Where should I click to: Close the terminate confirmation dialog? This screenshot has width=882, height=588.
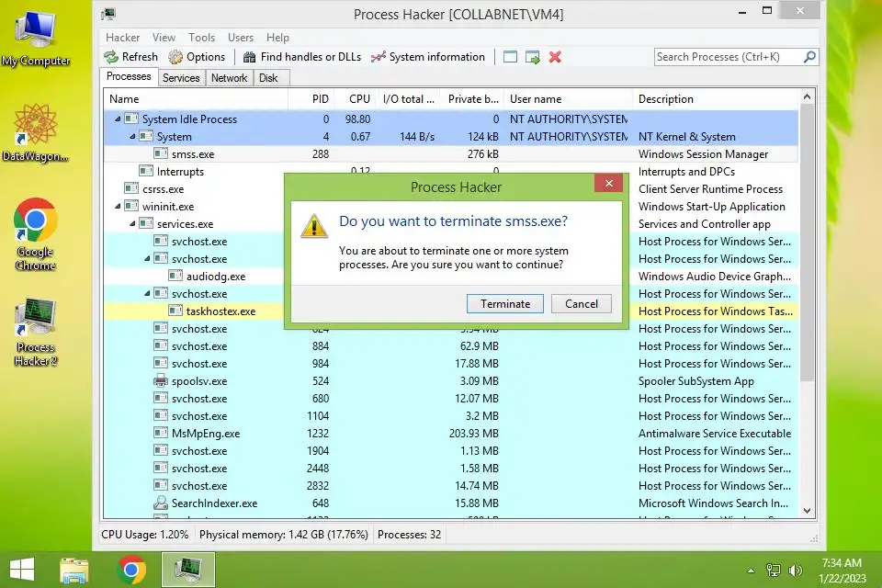(608, 184)
